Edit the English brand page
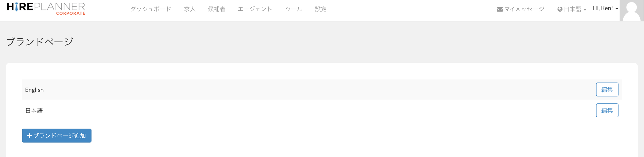Screen dimensions: 644x157 point(607,89)
